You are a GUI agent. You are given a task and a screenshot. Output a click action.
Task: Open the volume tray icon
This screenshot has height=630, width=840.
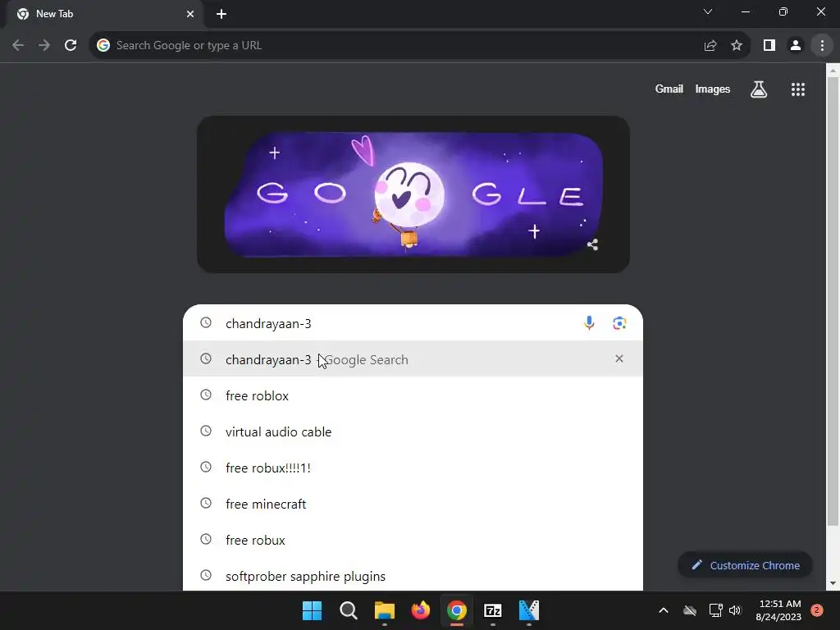pyautogui.click(x=735, y=610)
